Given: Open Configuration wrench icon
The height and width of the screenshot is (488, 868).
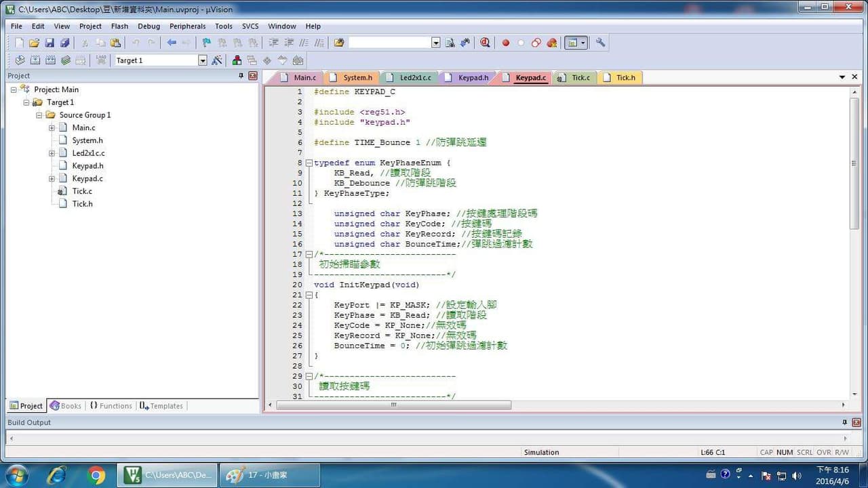Looking at the screenshot, I should pos(600,43).
